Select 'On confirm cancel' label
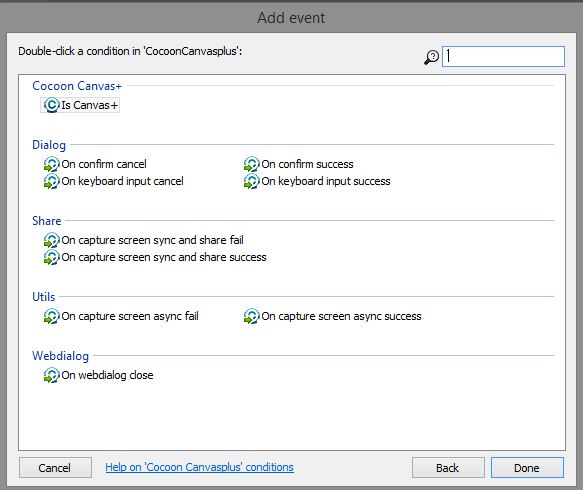Image resolution: width=583 pixels, height=490 pixels. tap(104, 164)
